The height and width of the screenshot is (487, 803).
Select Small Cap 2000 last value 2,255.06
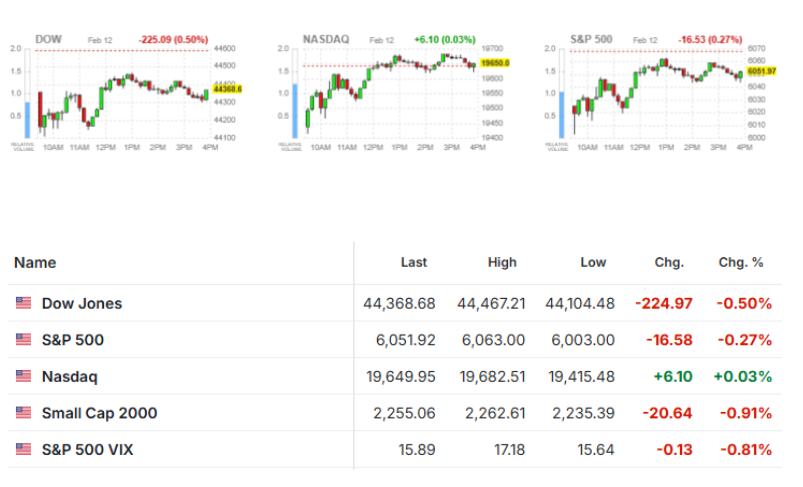pos(404,413)
